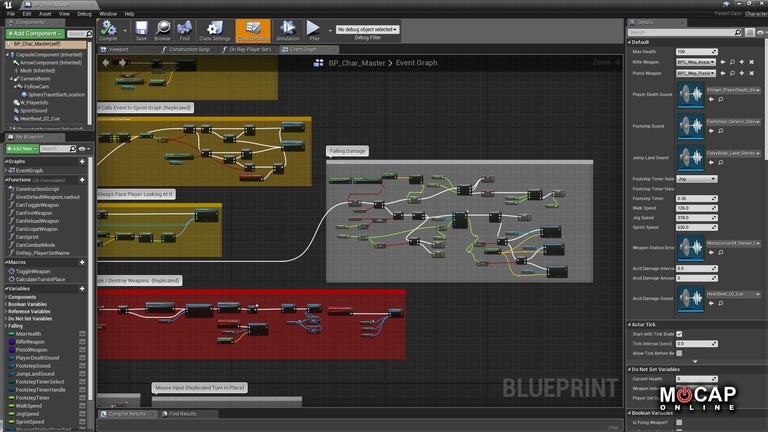This screenshot has width=768, height=432.
Task: Open the Footstep Timer Select Jog dropdown
Action: tap(696, 178)
